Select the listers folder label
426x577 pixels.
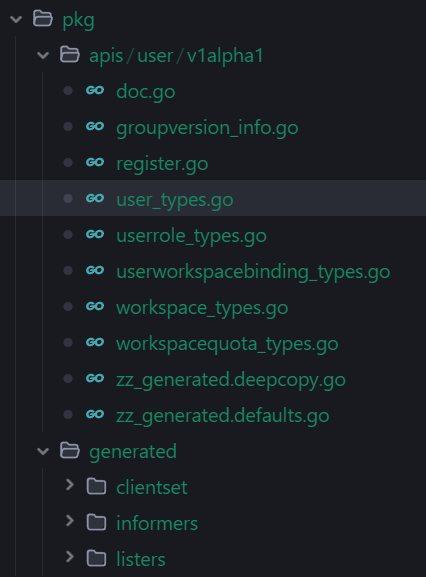pos(141,559)
